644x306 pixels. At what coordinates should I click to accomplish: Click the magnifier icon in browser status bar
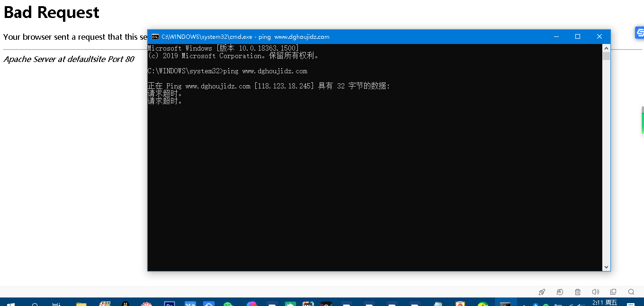[x=631, y=292]
